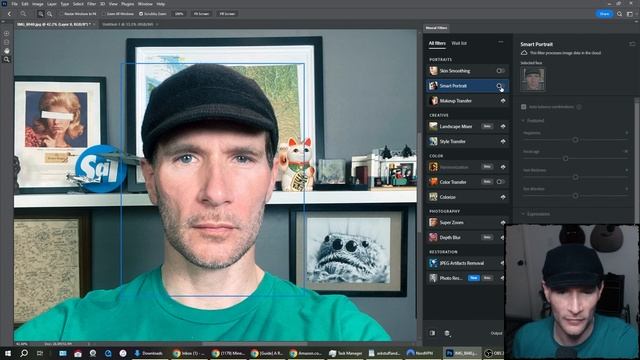640x360 pixels.
Task: Click the Colorize filter thumbnail icon
Action: click(x=433, y=197)
